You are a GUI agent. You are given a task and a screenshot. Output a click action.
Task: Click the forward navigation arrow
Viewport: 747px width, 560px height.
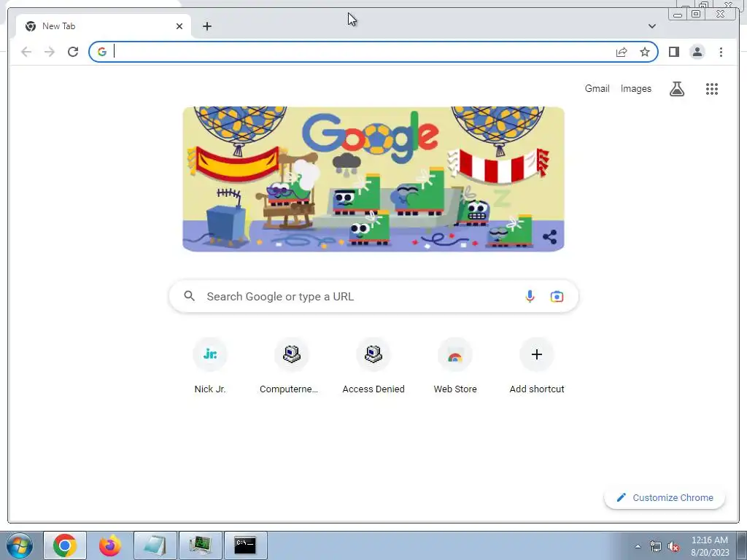pyautogui.click(x=50, y=52)
